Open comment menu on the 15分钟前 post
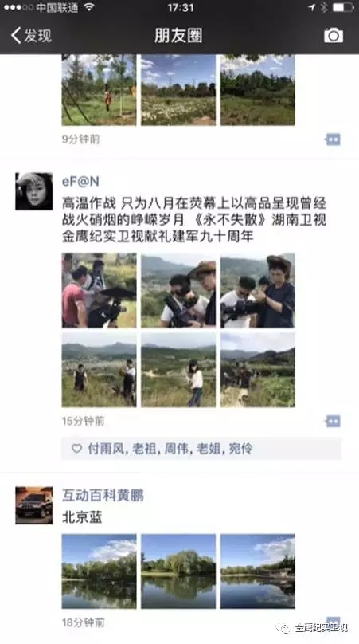The width and height of the screenshot is (359, 644). [332, 421]
